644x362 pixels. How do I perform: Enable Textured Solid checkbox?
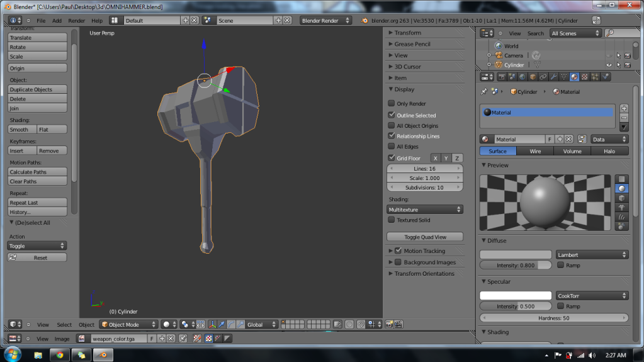tap(392, 220)
